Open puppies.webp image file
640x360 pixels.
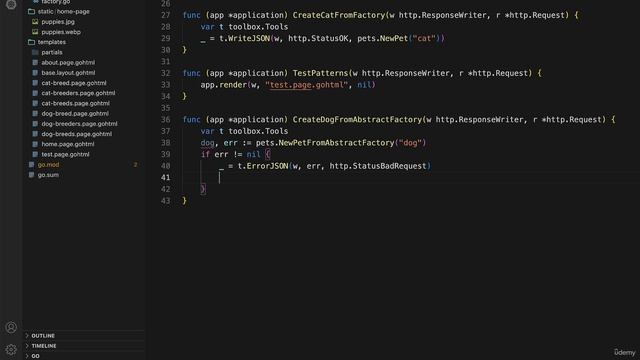61,32
